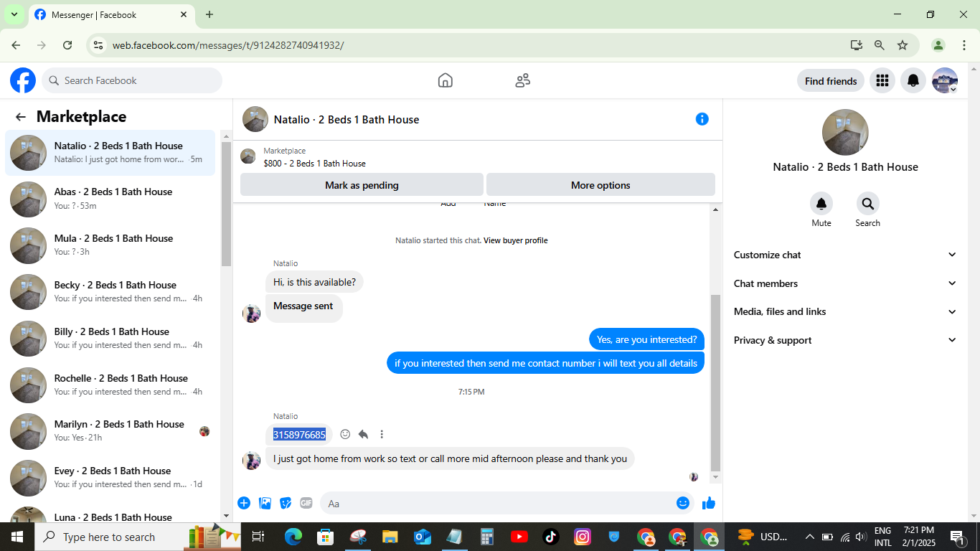Open a new browser tab
Screen dimensions: 980x551
pyautogui.click(x=209, y=14)
